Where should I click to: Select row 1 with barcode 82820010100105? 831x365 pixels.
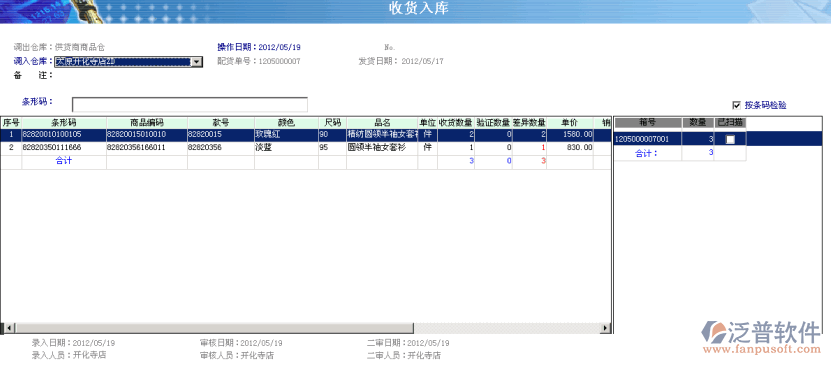305,135
